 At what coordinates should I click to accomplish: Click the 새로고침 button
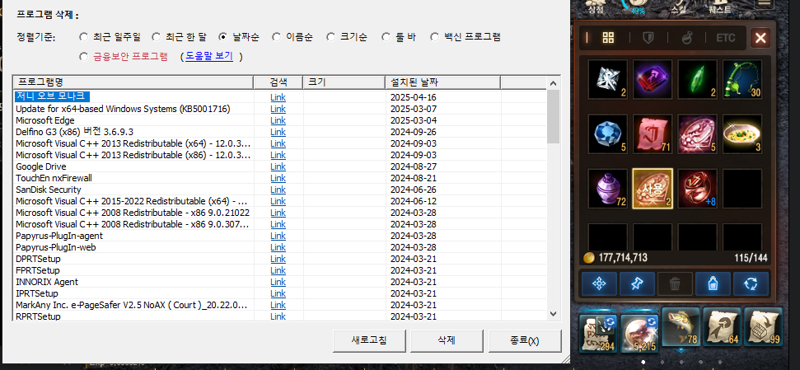pyautogui.click(x=369, y=340)
